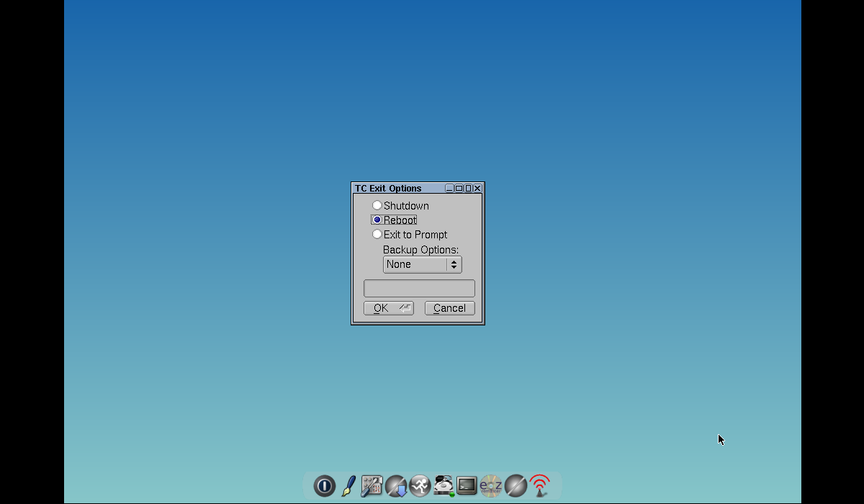Image resolution: width=864 pixels, height=504 pixels.
Task: Click the Exit power icon in dock
Action: pyautogui.click(x=324, y=486)
